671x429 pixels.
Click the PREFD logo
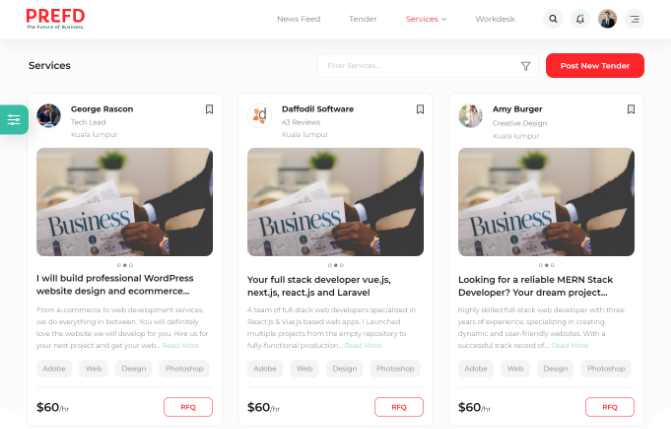click(x=55, y=19)
